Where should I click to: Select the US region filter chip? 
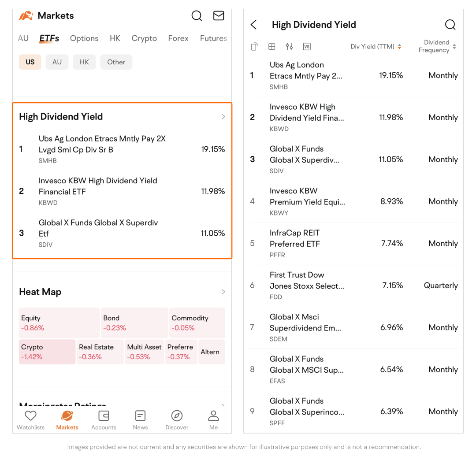point(30,62)
